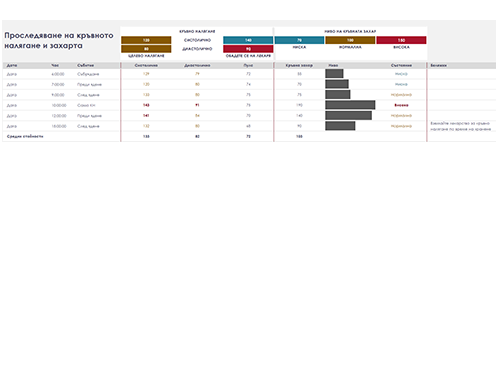This screenshot has width=498, height=382.
Task: Click the Състояние column header
Action: (x=401, y=65)
